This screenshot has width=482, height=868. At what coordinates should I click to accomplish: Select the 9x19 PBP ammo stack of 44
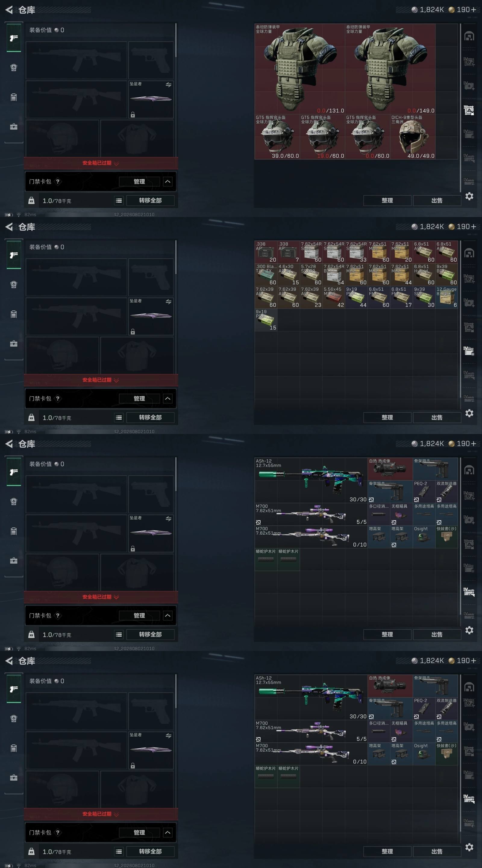click(356, 297)
